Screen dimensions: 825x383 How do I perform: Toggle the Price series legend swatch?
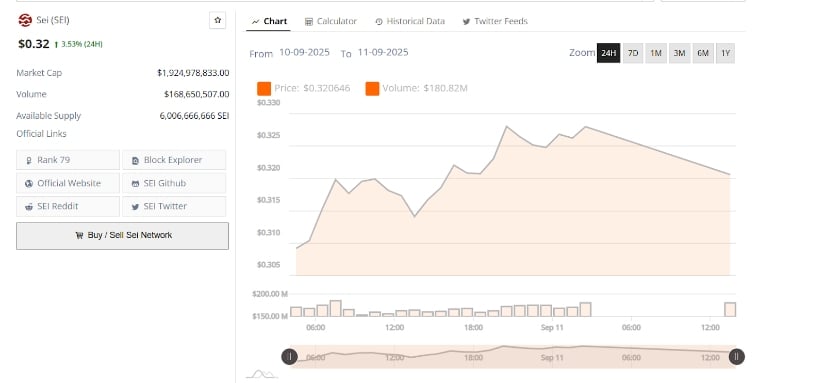coord(264,88)
